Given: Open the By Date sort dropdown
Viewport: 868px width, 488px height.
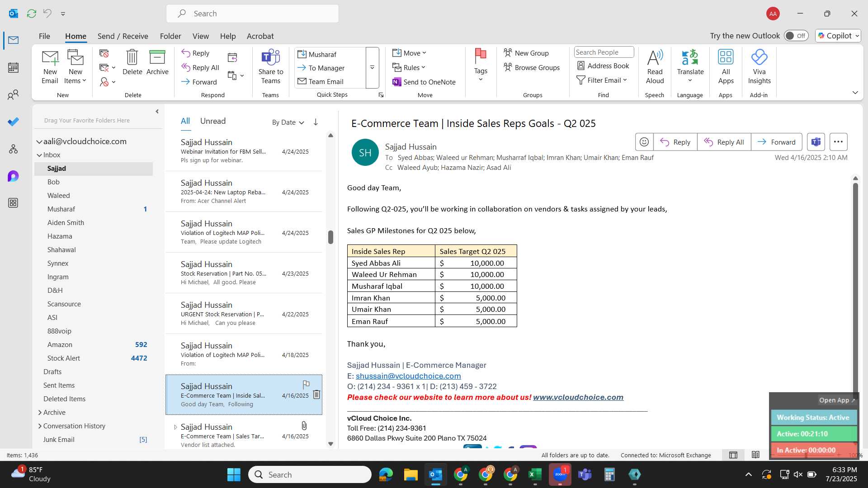Looking at the screenshot, I should [x=288, y=122].
